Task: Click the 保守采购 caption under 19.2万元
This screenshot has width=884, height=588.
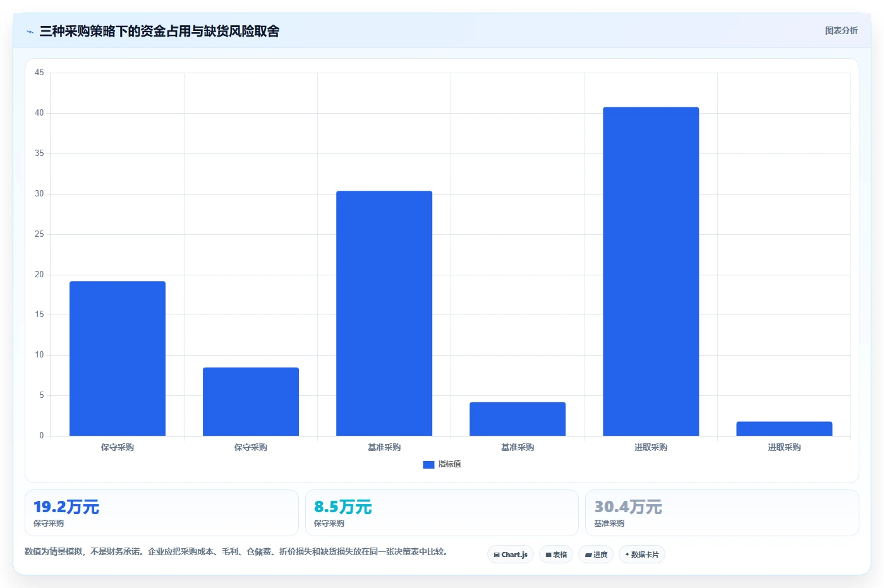Action: pos(49,524)
